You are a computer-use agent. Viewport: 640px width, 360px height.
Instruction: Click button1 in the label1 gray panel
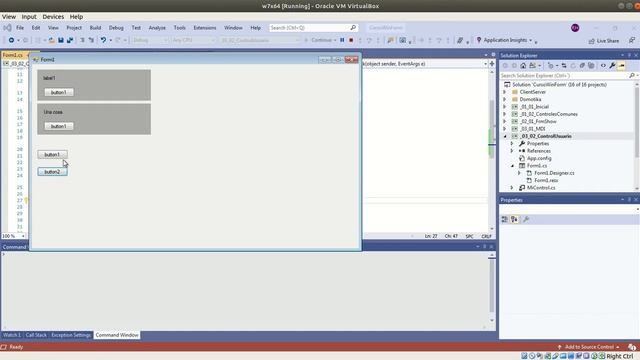59,92
